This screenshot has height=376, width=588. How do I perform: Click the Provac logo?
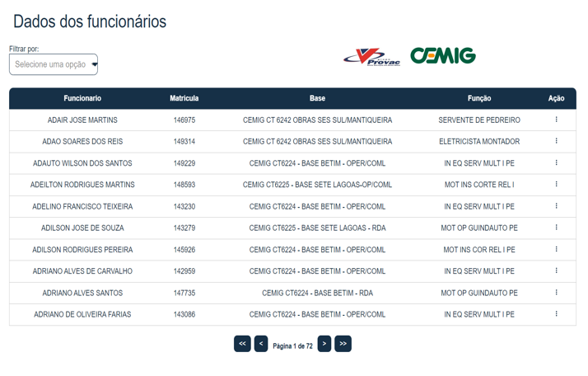372,57
